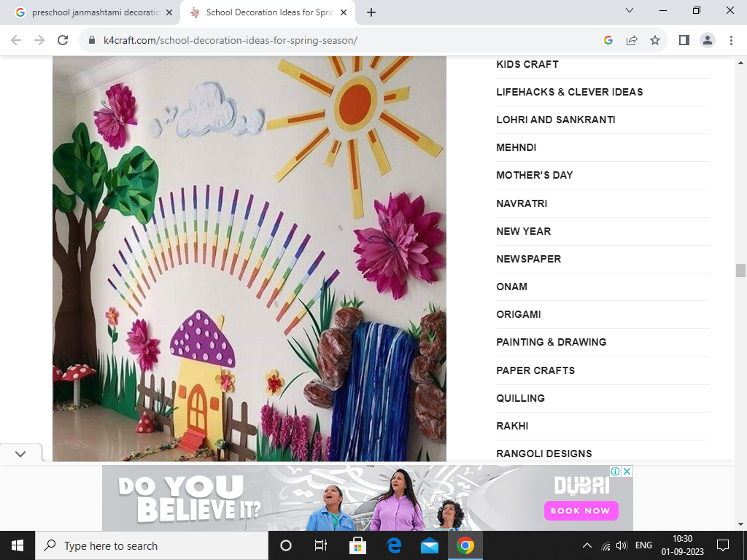Show hidden system tray icons
Image resolution: width=747 pixels, height=560 pixels.
[587, 545]
